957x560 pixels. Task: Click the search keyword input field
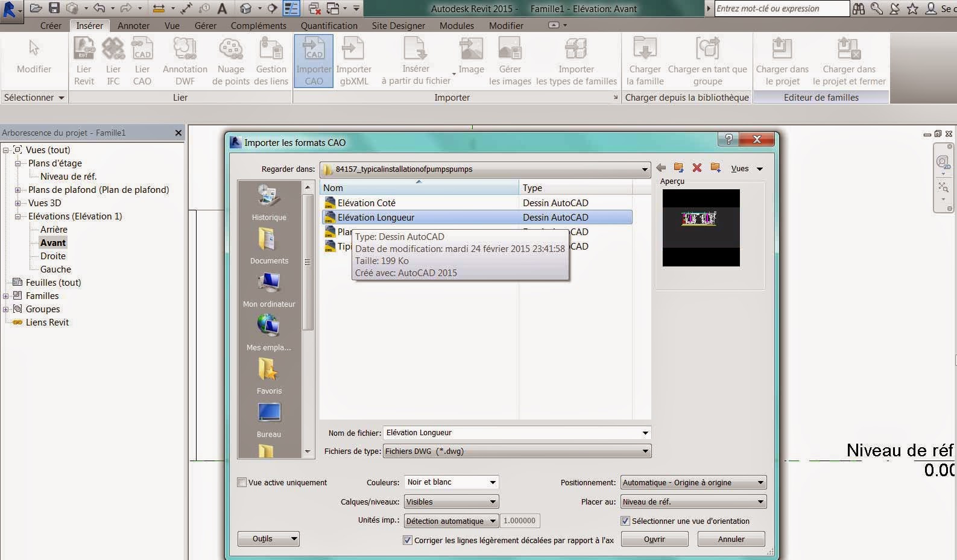click(x=782, y=8)
